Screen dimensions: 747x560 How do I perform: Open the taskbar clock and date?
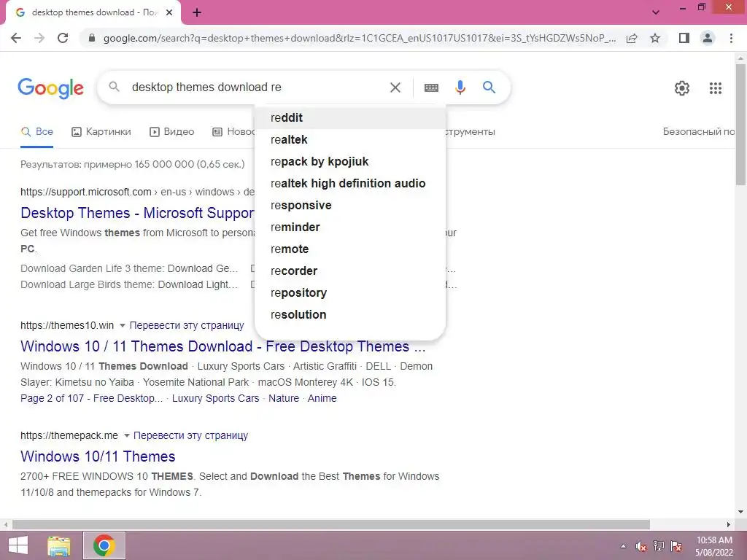click(x=713, y=546)
